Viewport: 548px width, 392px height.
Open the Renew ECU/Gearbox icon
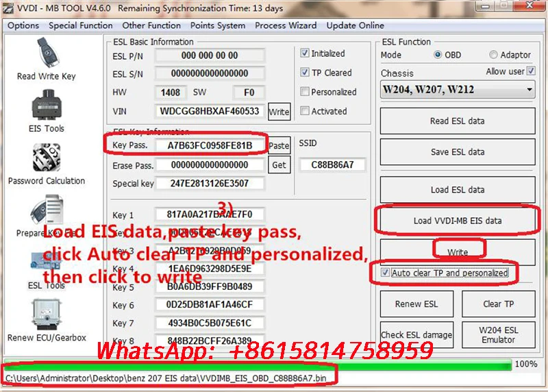click(46, 314)
